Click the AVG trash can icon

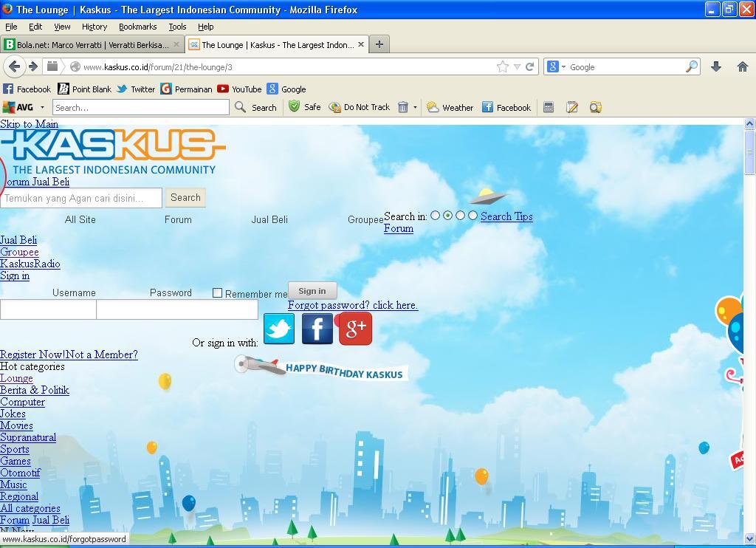[403, 107]
